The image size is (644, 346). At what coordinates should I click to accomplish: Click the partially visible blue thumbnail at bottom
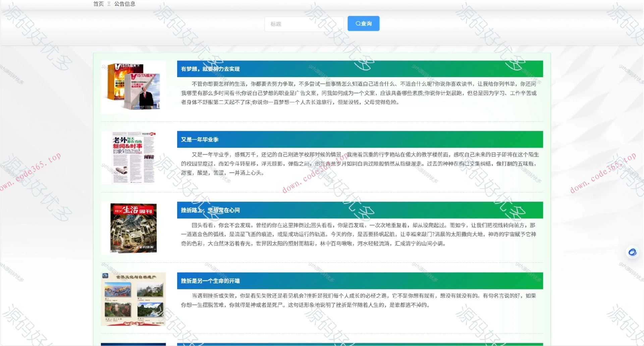coord(133,344)
